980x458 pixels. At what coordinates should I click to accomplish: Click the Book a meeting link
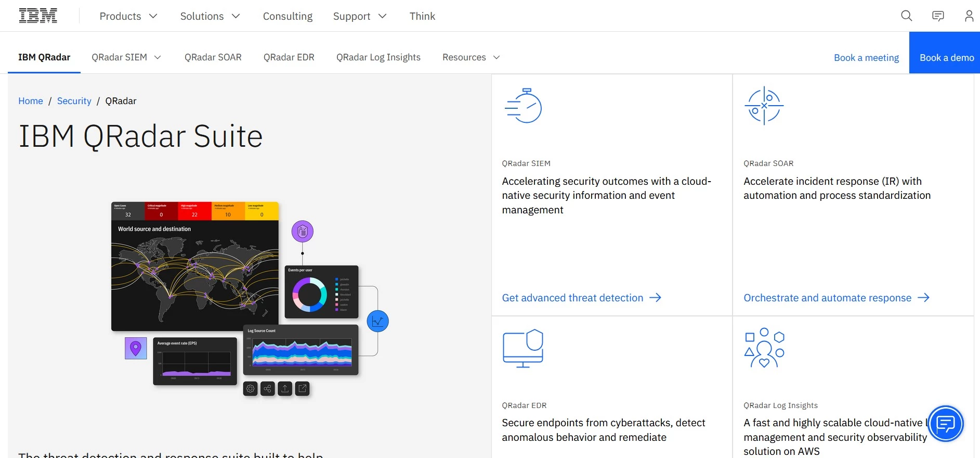[866, 58]
